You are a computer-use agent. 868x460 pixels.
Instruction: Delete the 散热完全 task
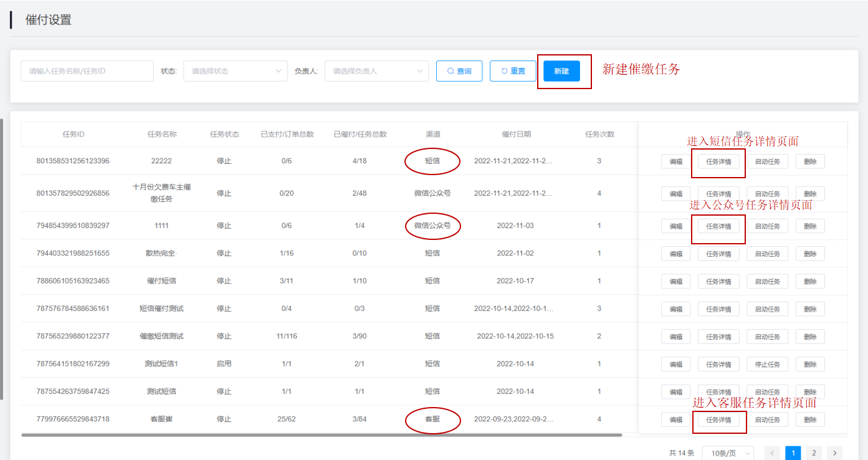point(809,254)
